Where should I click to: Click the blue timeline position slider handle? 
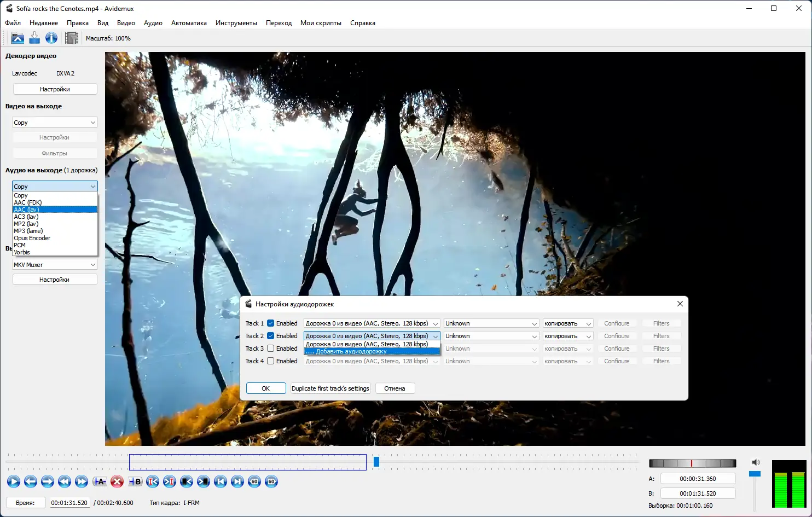tap(376, 462)
